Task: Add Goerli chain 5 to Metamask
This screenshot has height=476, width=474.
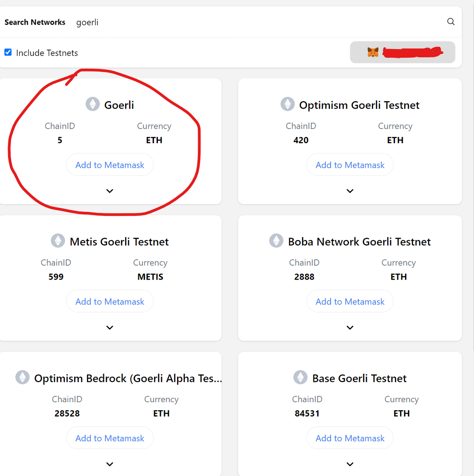Action: 110,165
